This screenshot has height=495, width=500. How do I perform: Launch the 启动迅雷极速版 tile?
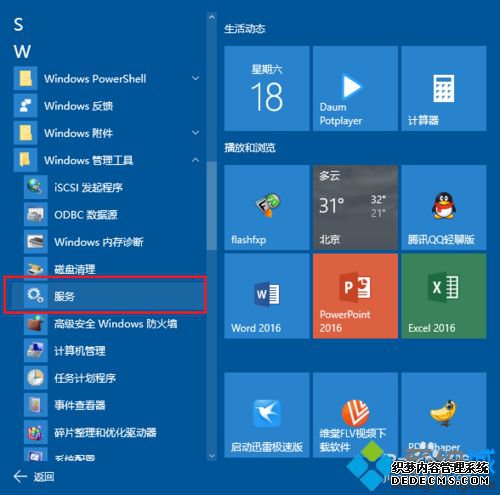[x=267, y=415]
